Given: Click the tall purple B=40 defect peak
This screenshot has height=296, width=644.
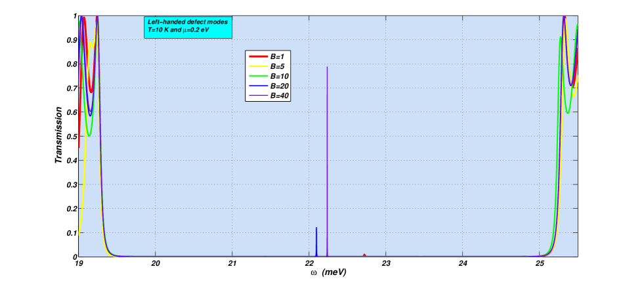Looking at the screenshot, I should [x=327, y=160].
